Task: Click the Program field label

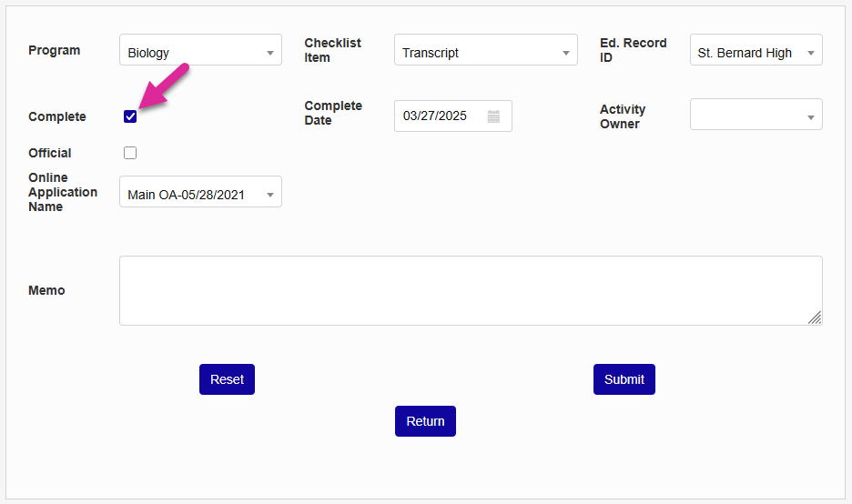Action: pyautogui.click(x=55, y=50)
